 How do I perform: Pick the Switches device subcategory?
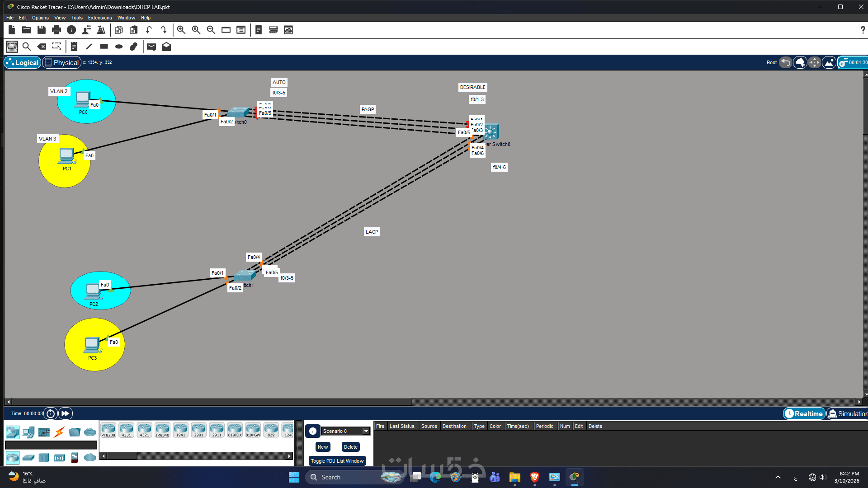point(28,458)
